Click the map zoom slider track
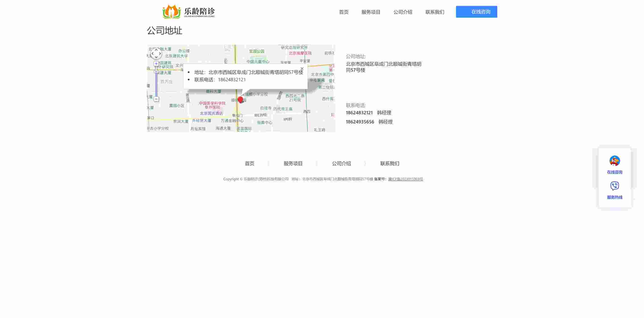 pos(156,83)
